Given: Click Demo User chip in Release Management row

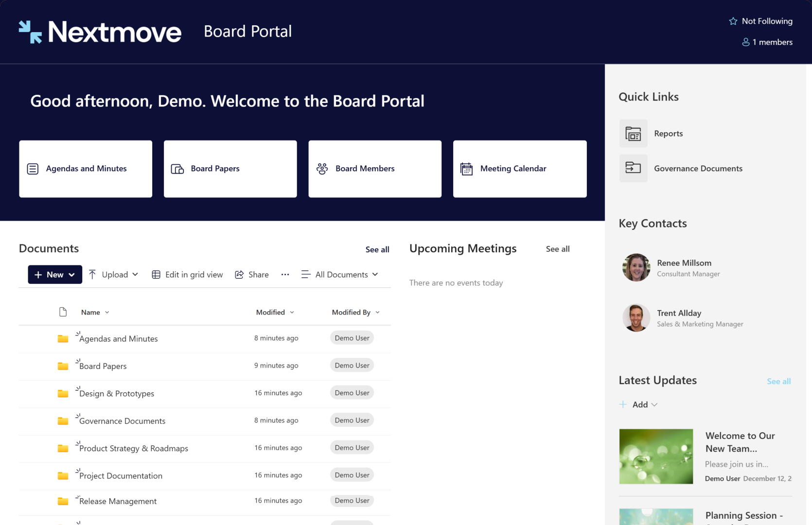Looking at the screenshot, I should click(352, 501).
